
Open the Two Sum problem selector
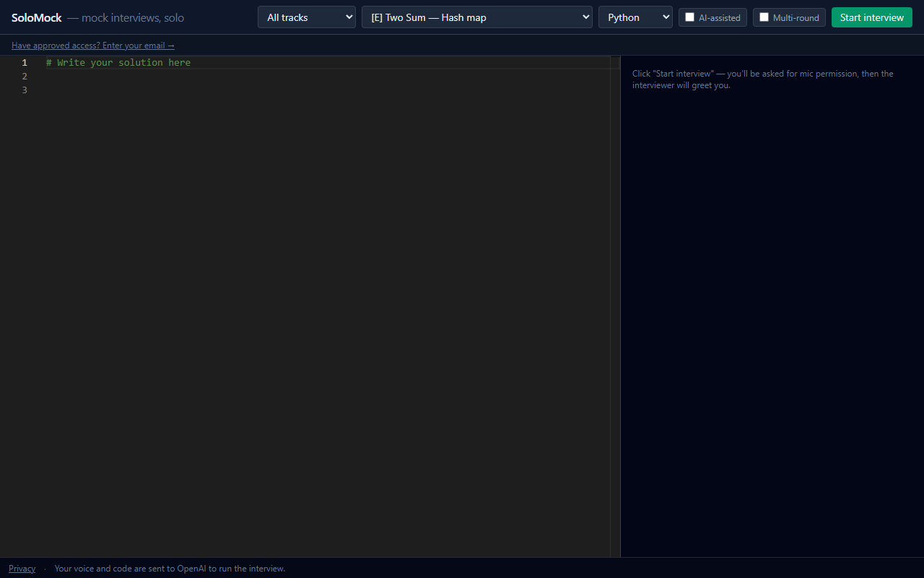[x=477, y=17]
